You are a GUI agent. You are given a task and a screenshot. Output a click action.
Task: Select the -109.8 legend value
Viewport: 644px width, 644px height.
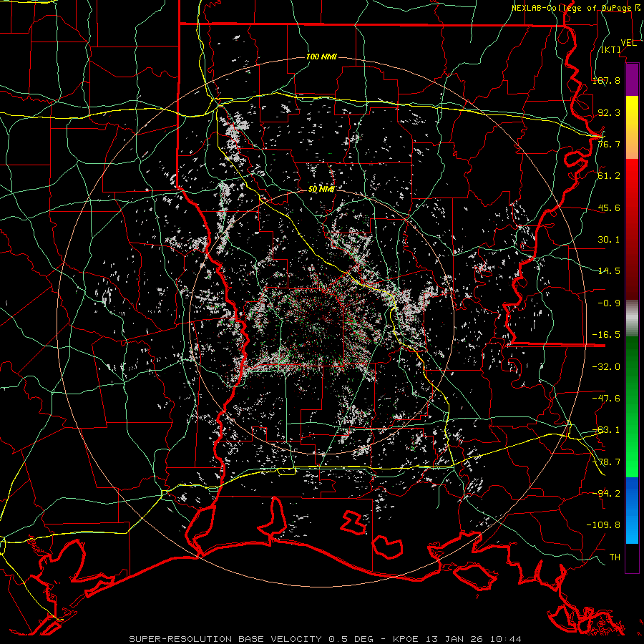tap(603, 525)
